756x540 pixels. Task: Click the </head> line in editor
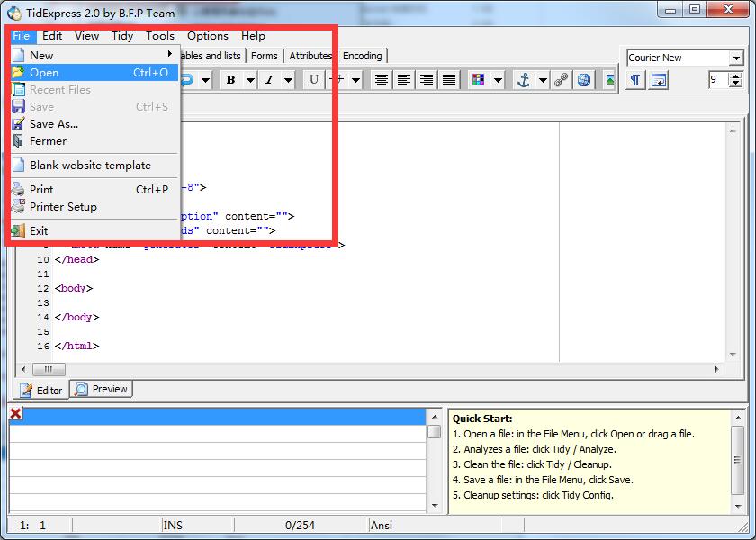pyautogui.click(x=77, y=259)
